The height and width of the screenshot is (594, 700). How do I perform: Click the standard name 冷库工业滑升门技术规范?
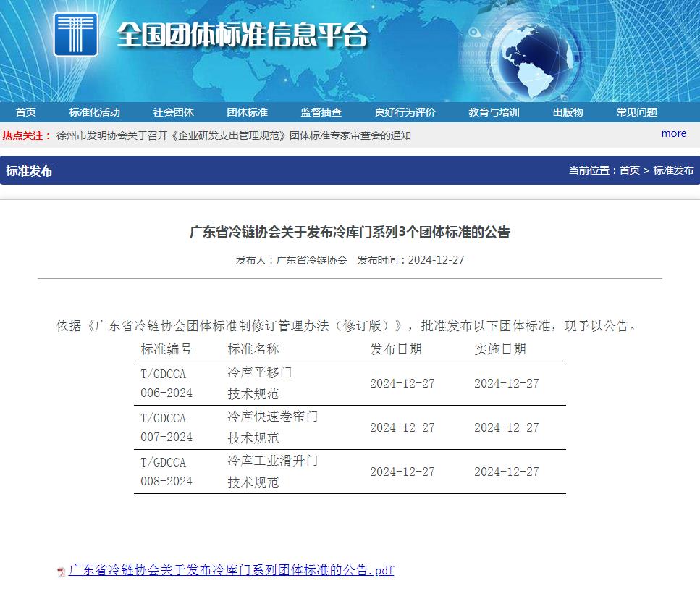273,472
